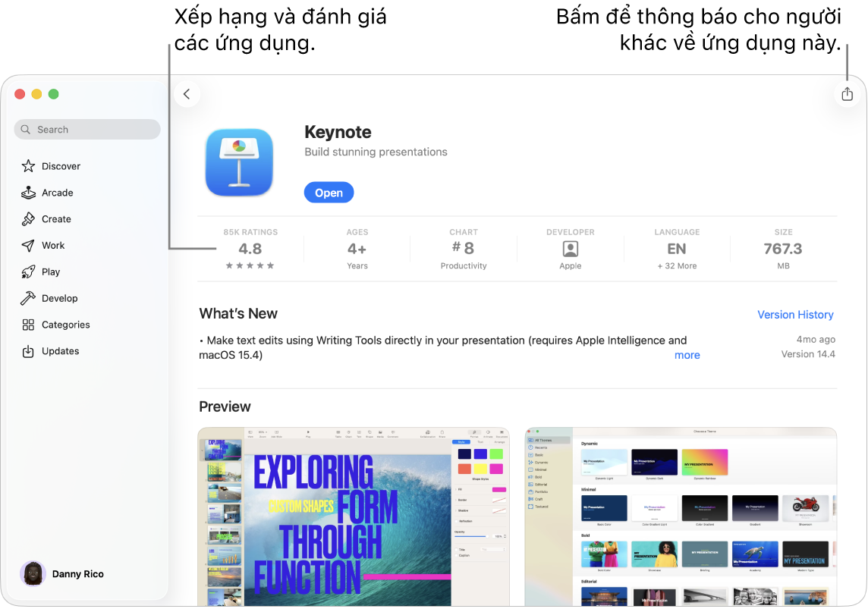
Task: Click the Categories grid icon
Action: click(x=28, y=325)
